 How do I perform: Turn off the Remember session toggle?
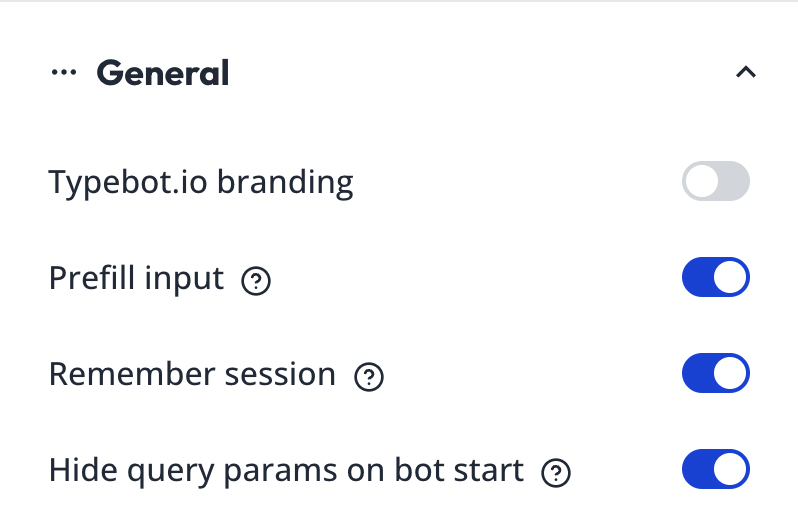[x=715, y=374]
